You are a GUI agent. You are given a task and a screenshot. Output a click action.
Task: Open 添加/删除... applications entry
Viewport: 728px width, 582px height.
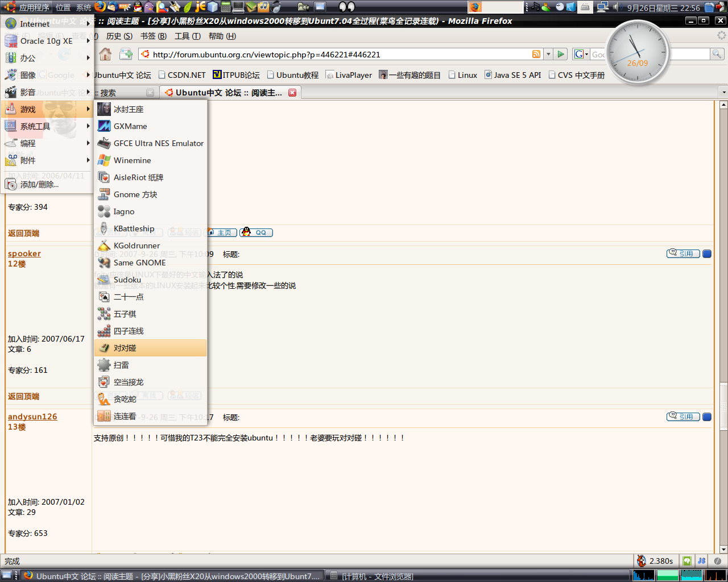pos(47,184)
